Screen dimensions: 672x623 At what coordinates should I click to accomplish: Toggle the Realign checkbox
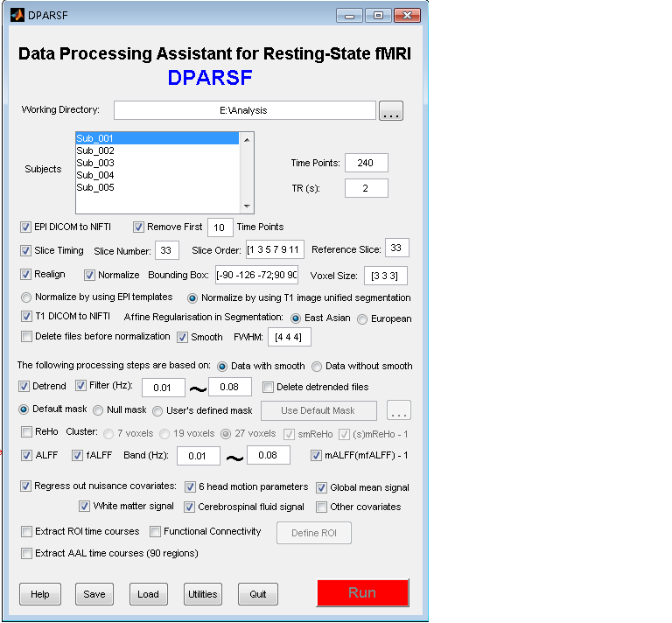(25, 274)
